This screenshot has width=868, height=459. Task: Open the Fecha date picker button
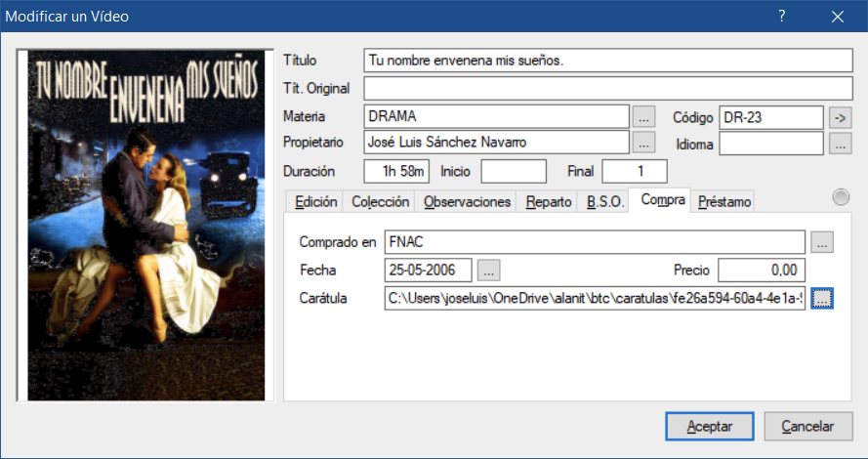(x=489, y=271)
